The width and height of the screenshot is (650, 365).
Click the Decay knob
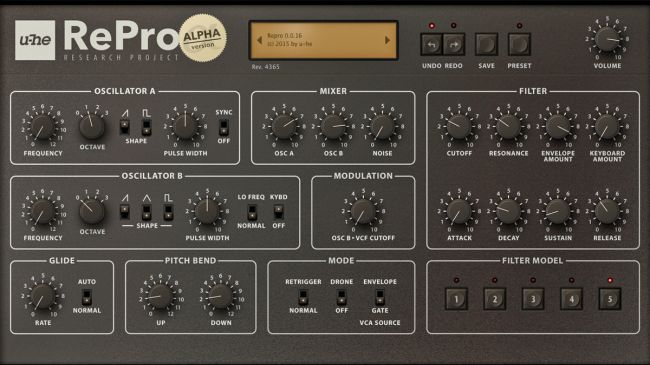[509, 211]
